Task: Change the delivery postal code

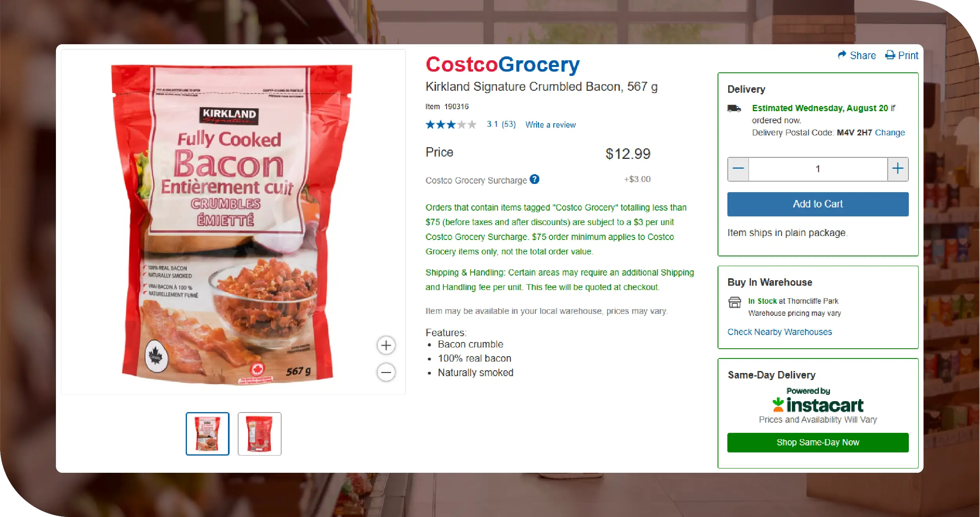Action: tap(890, 133)
